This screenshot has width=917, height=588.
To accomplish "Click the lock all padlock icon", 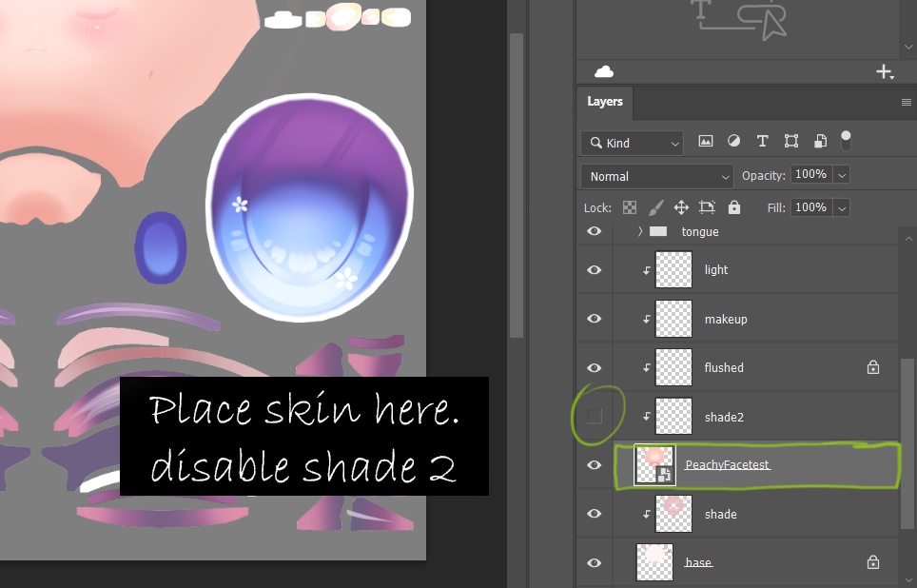I will 733,207.
